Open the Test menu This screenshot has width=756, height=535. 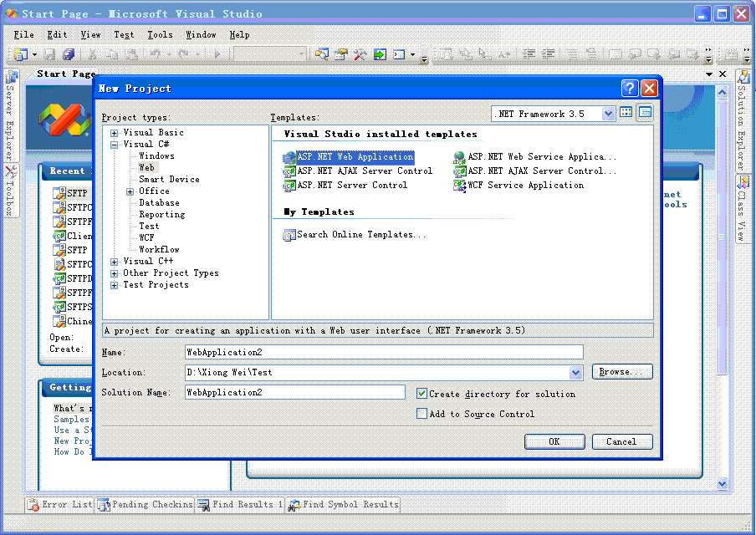click(124, 35)
